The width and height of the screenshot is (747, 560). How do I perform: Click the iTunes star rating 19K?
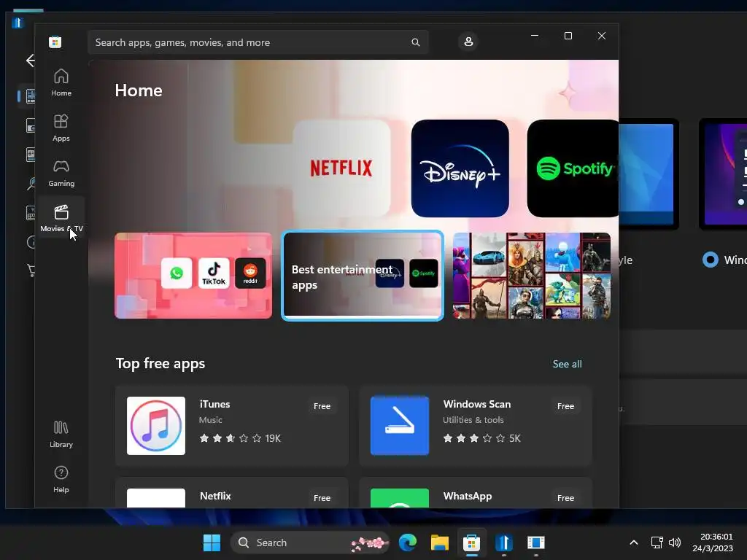pyautogui.click(x=240, y=438)
